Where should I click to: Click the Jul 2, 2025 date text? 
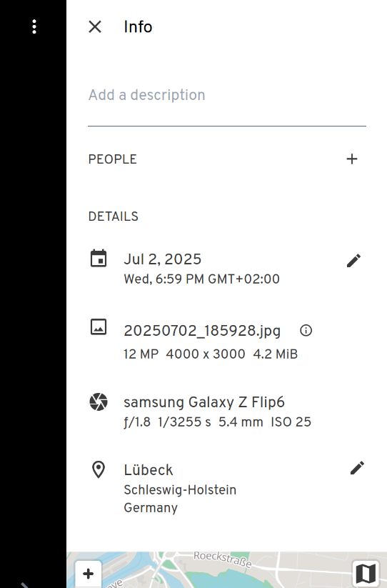163,259
